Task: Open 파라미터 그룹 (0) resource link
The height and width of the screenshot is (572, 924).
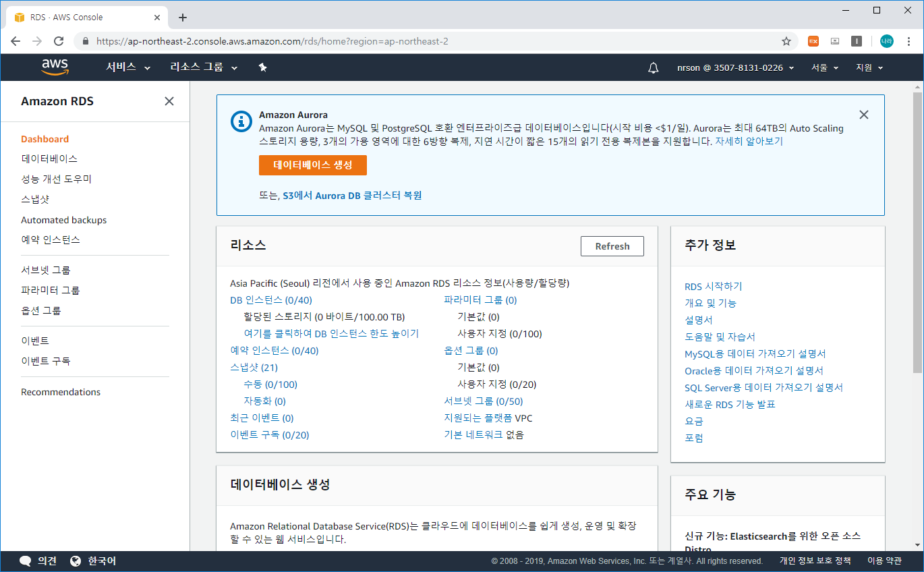Action: tap(480, 300)
